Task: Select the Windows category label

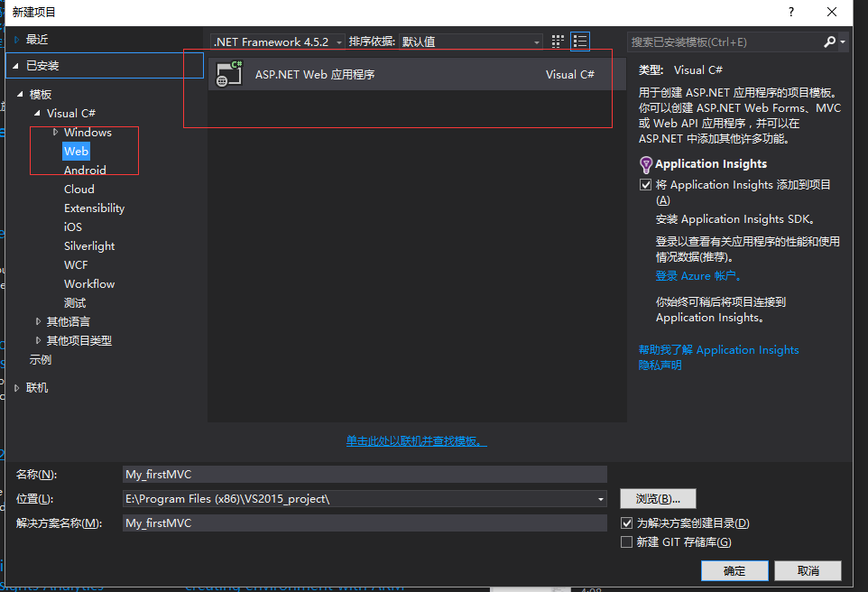Action: pyautogui.click(x=88, y=132)
